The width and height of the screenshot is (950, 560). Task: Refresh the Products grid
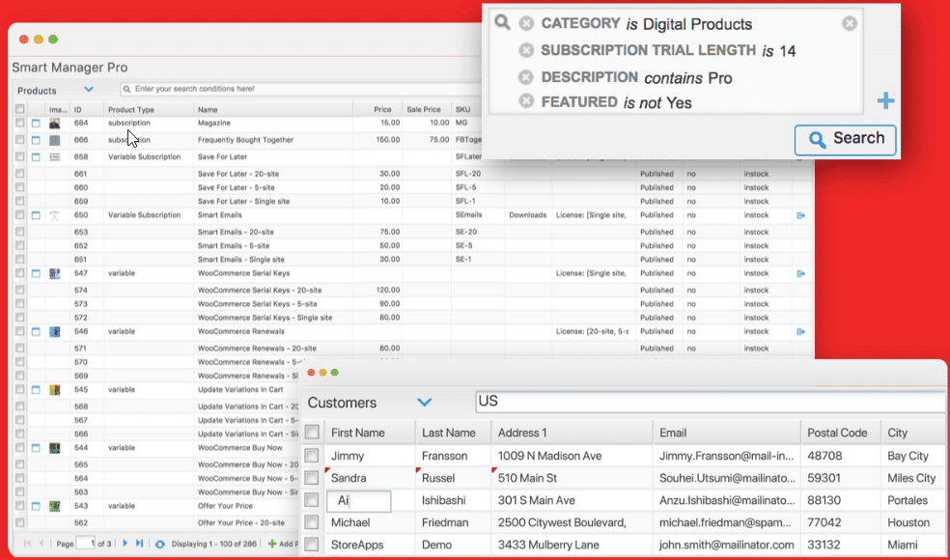(x=160, y=544)
